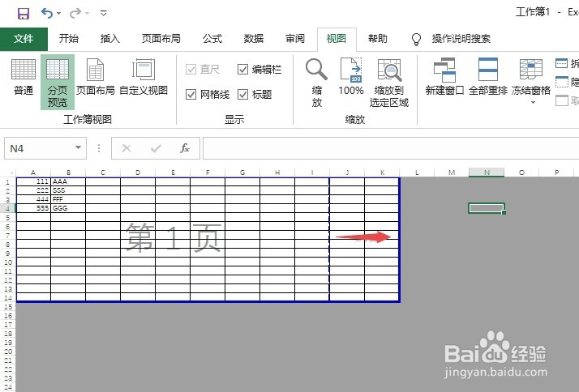The width and height of the screenshot is (579, 392).
Task: Open 自定义视图 custom views
Action: pos(144,78)
